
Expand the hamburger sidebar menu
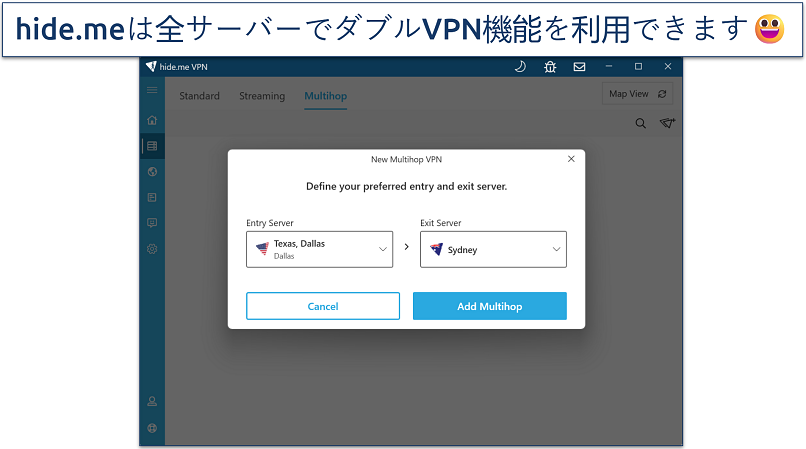click(152, 90)
